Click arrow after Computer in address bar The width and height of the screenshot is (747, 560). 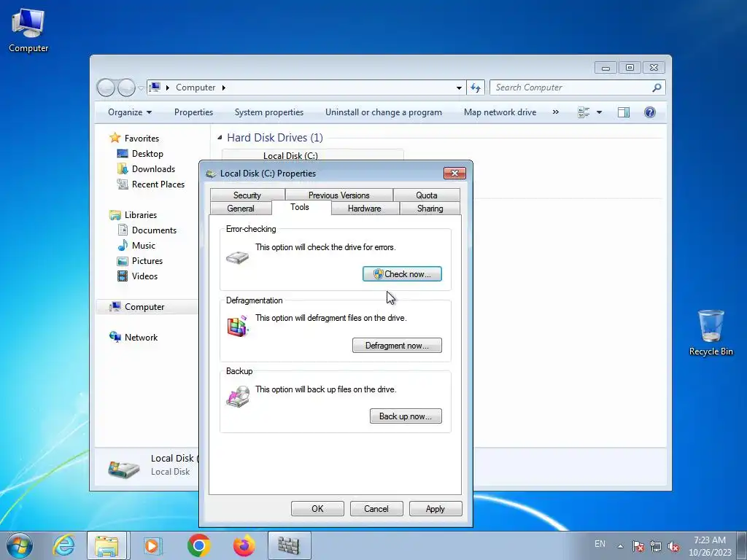pyautogui.click(x=223, y=87)
